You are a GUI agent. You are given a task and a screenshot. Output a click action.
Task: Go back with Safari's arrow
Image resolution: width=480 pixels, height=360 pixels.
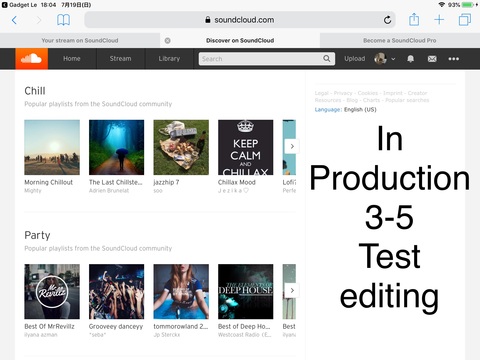(x=14, y=20)
